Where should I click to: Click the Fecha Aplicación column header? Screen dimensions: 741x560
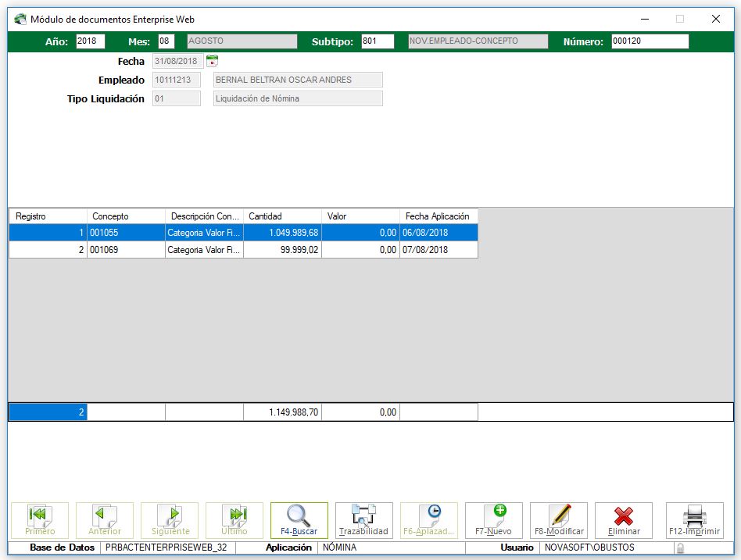pos(439,216)
